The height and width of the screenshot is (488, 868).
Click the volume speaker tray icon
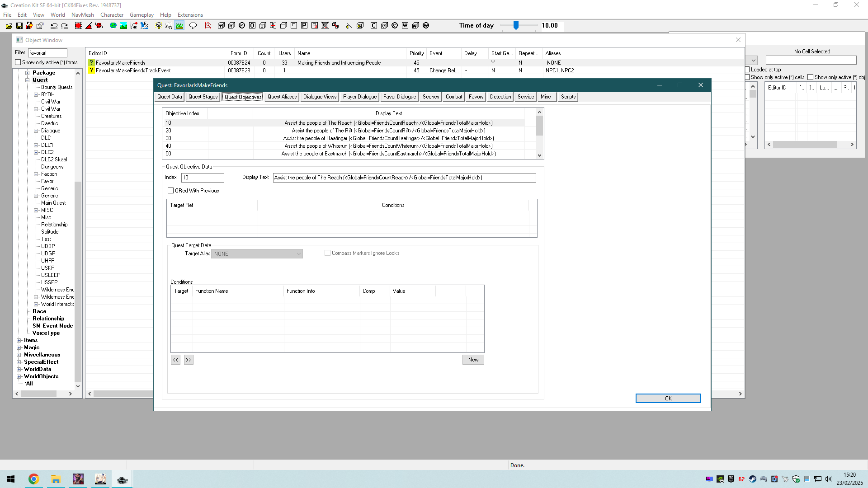[828, 479]
